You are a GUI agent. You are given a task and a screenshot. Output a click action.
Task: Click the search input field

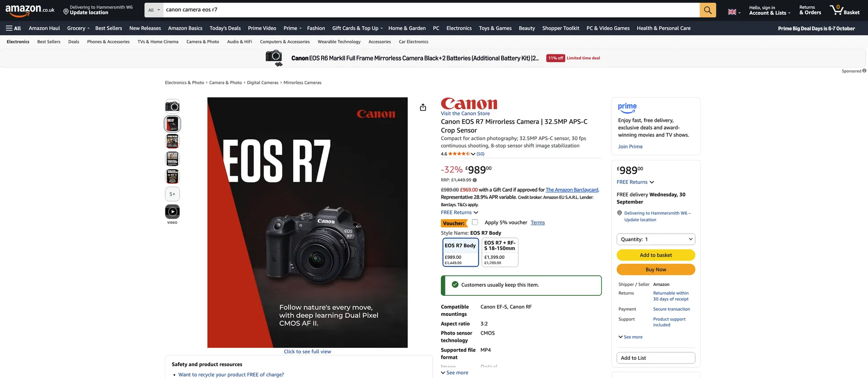click(x=431, y=10)
